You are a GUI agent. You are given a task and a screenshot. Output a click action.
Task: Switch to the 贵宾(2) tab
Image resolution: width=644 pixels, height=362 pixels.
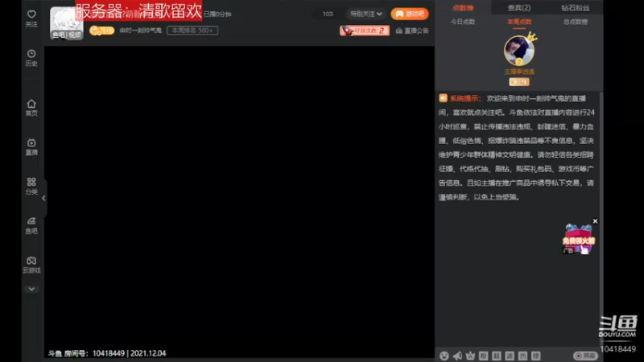click(518, 8)
